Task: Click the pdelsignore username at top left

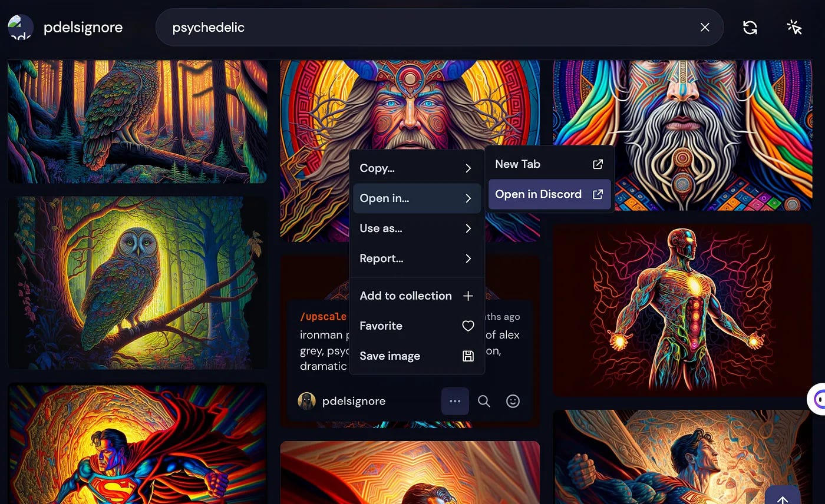Action: click(83, 27)
